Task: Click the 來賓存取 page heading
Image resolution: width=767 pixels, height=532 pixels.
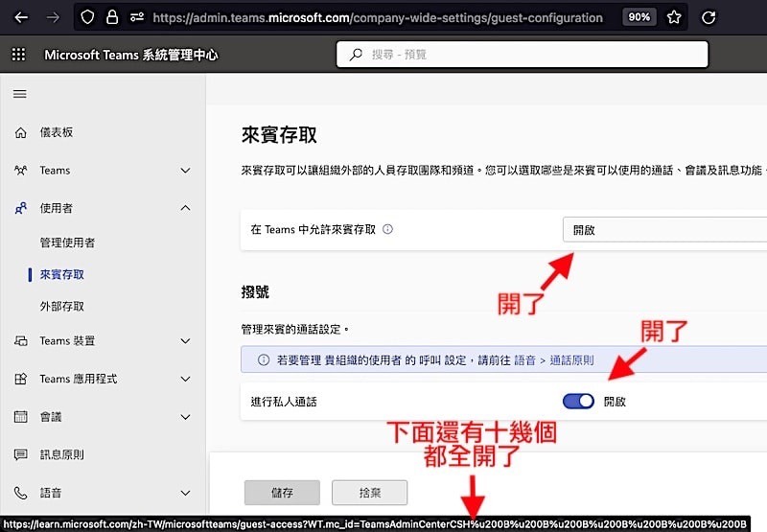Action: (x=279, y=135)
